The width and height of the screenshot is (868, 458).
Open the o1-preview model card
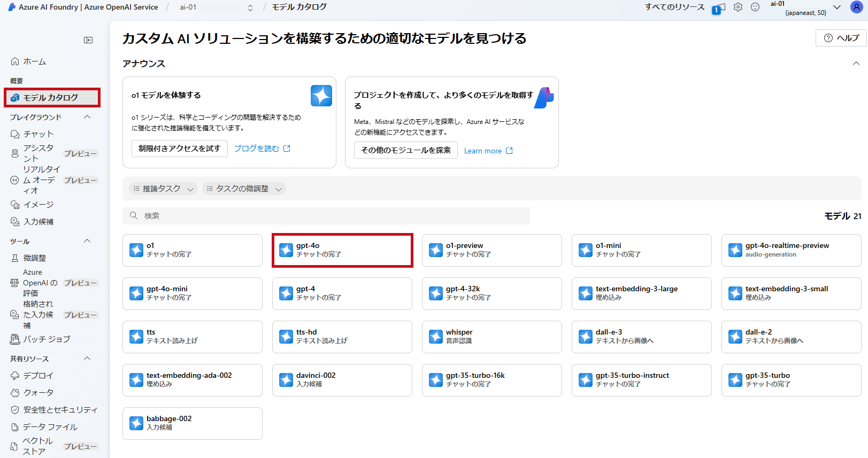point(492,250)
